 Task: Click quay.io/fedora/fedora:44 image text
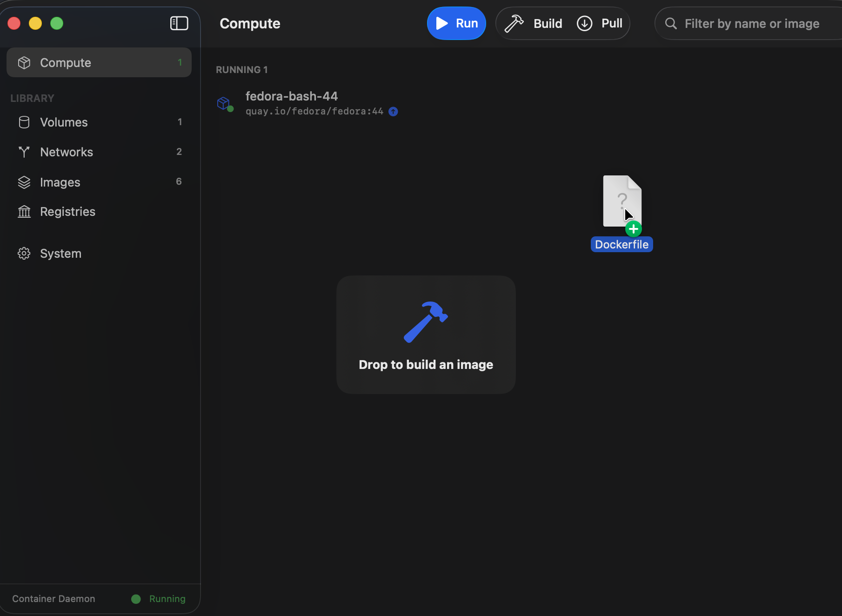pos(314,111)
